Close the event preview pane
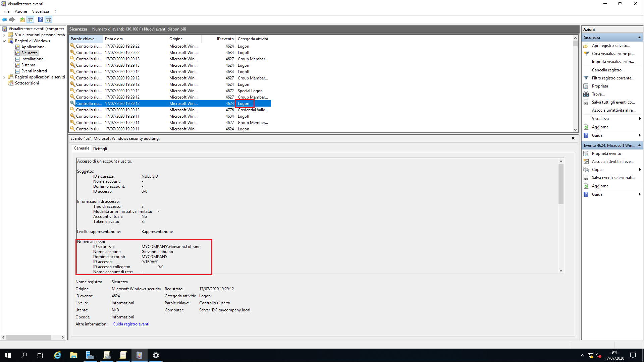Image resolution: width=644 pixels, height=362 pixels. (x=573, y=138)
